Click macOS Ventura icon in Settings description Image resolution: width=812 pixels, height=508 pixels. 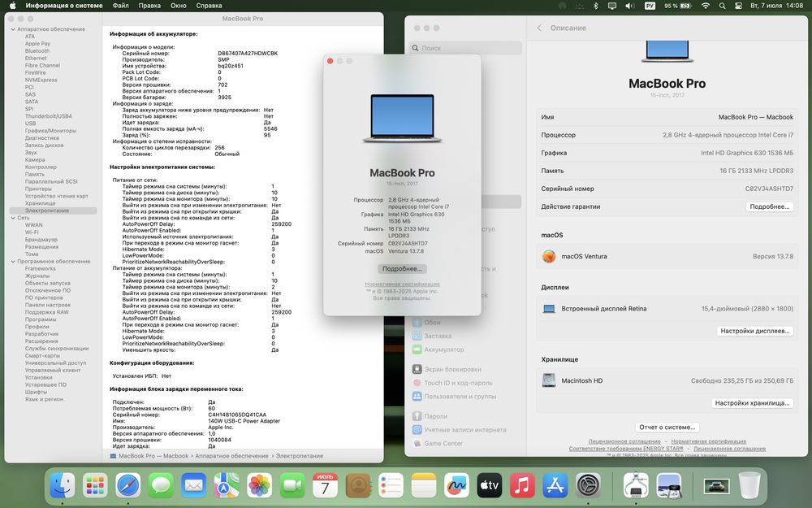click(x=549, y=256)
